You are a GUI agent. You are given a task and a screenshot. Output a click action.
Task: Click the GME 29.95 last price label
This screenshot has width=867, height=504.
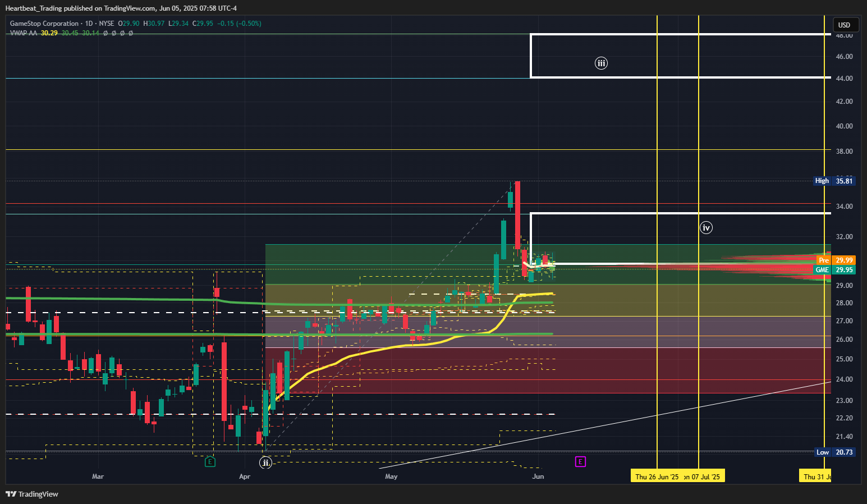coord(834,270)
